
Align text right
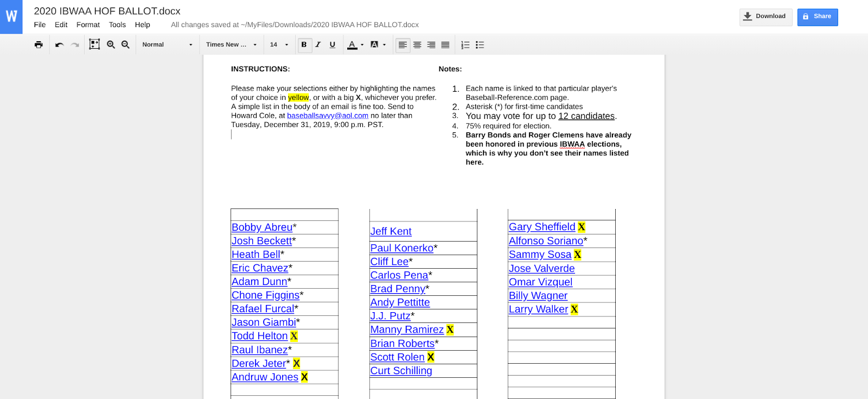coord(431,45)
